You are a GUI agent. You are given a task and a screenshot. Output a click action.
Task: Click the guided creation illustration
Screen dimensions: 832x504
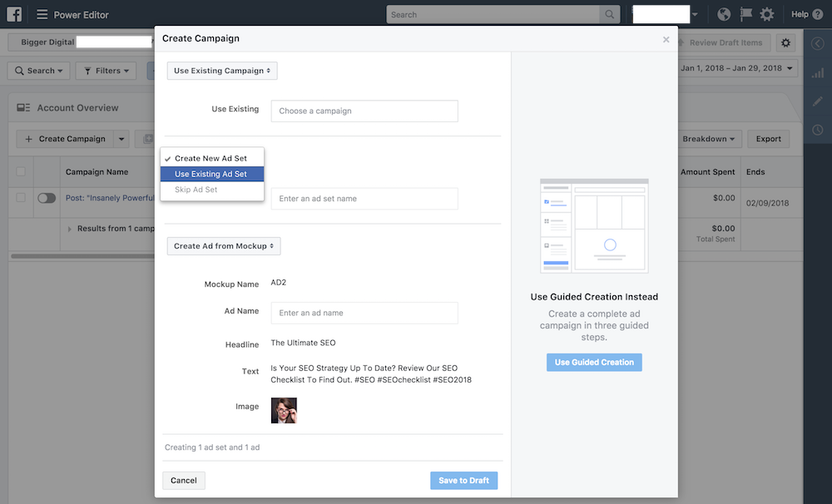coord(594,226)
